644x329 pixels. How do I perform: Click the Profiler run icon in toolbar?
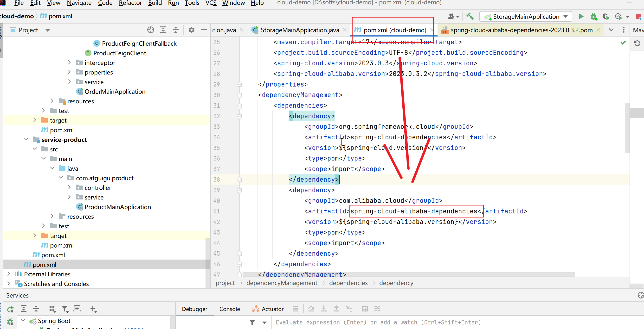coord(618,17)
